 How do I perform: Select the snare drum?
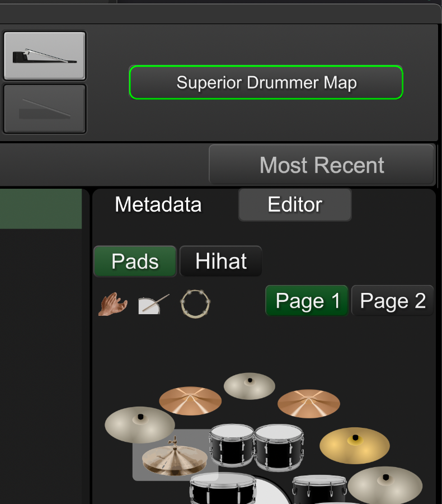tap(223, 488)
